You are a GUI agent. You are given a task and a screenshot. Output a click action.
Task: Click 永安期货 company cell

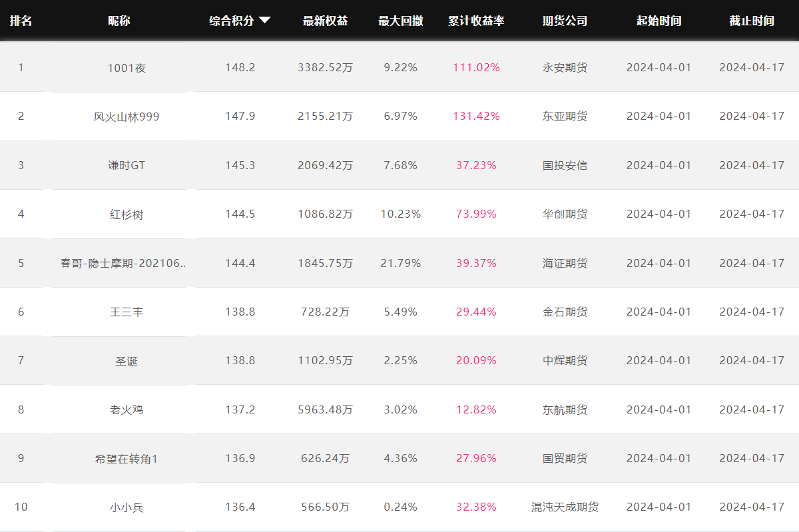click(x=565, y=67)
